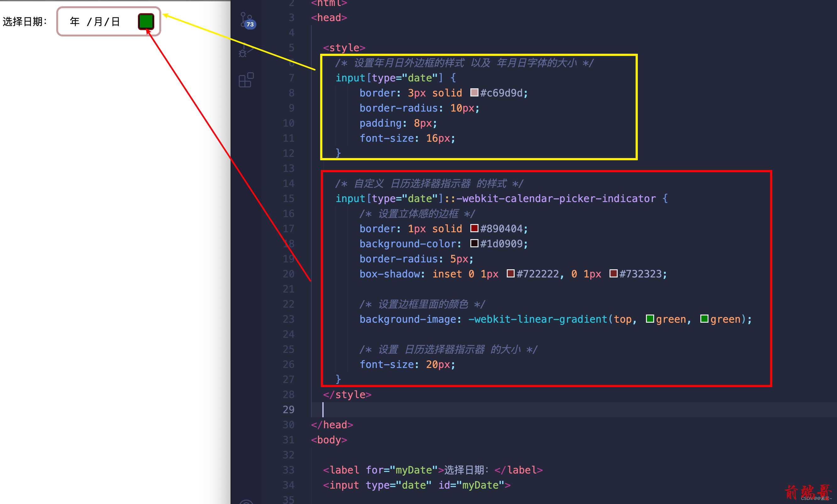Click the label for="myDate" line
This screenshot has height=504, width=837.
point(433,470)
